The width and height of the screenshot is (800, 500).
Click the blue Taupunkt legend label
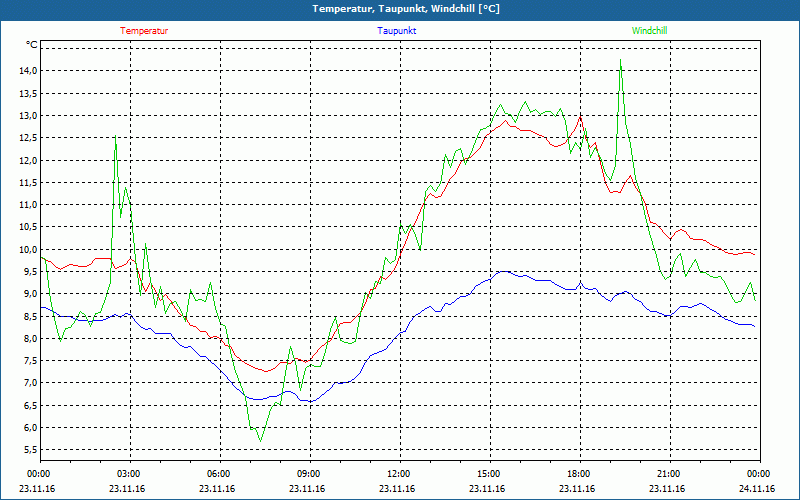coord(396,31)
